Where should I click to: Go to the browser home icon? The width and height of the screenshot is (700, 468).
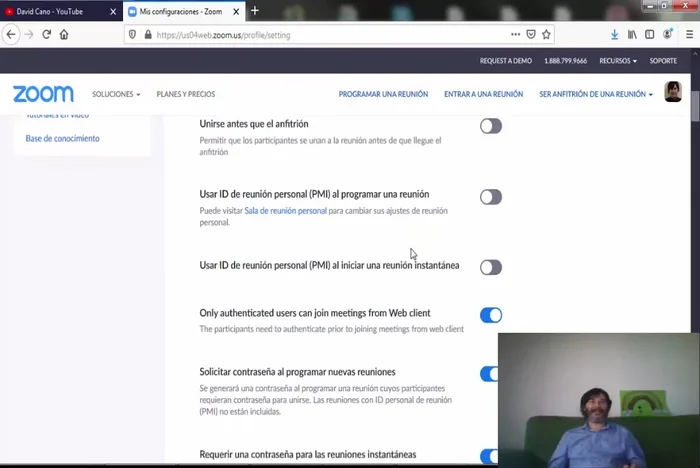click(64, 34)
